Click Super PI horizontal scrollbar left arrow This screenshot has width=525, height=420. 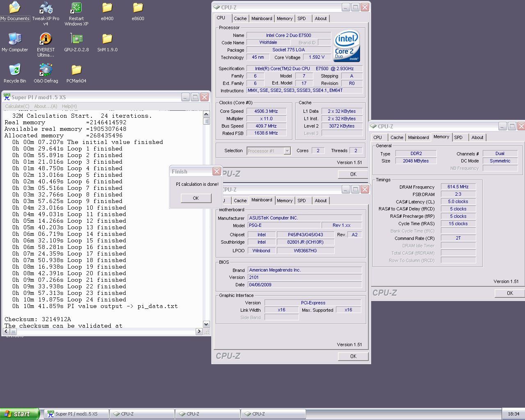tap(7, 331)
